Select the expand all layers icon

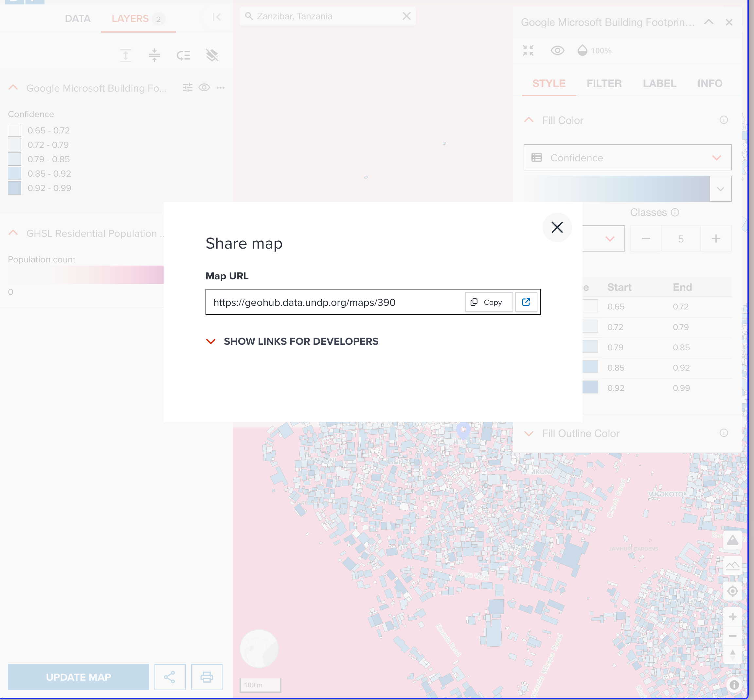(126, 55)
